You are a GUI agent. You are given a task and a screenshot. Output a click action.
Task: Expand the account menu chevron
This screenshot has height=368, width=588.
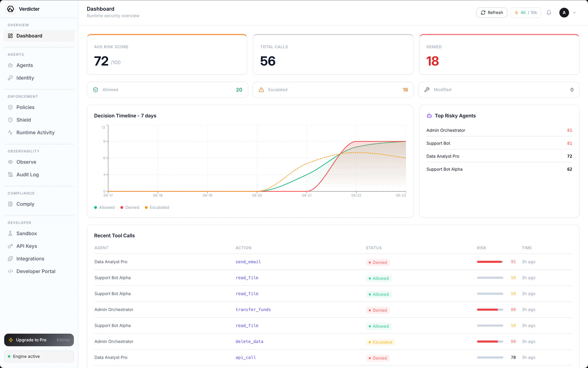pyautogui.click(x=574, y=13)
